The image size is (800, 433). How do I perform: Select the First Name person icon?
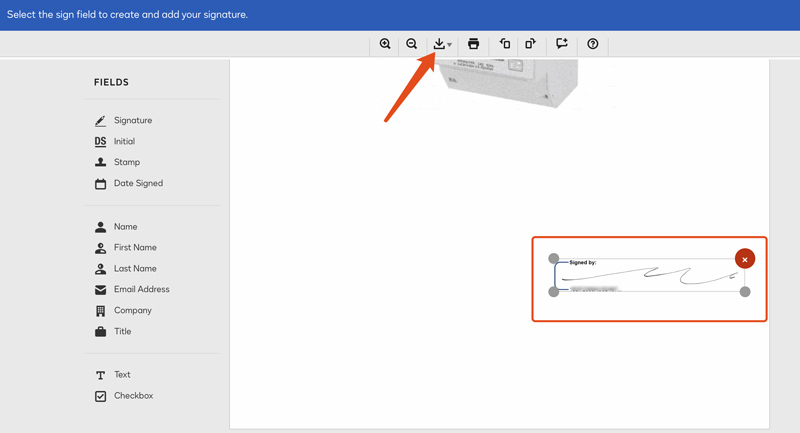[x=101, y=248]
